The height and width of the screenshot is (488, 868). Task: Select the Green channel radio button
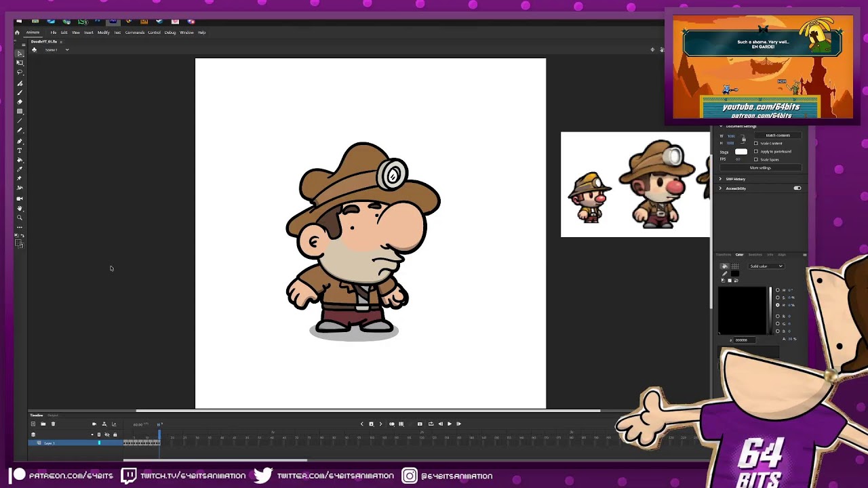tap(778, 324)
